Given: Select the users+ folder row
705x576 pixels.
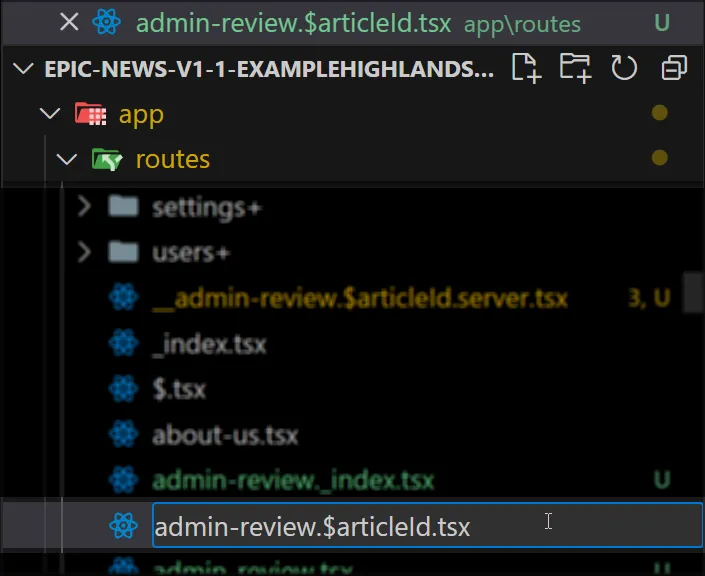Looking at the screenshot, I should [352, 252].
